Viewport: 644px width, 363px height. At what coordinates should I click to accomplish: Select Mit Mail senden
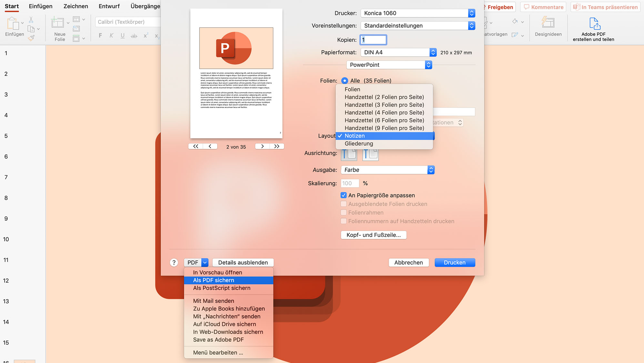point(228,301)
